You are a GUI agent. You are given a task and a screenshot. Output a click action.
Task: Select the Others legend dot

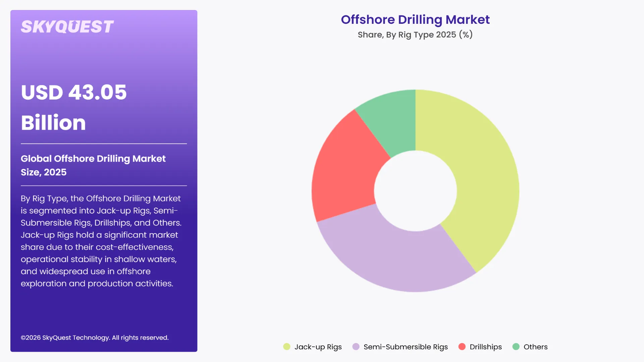[516, 347]
